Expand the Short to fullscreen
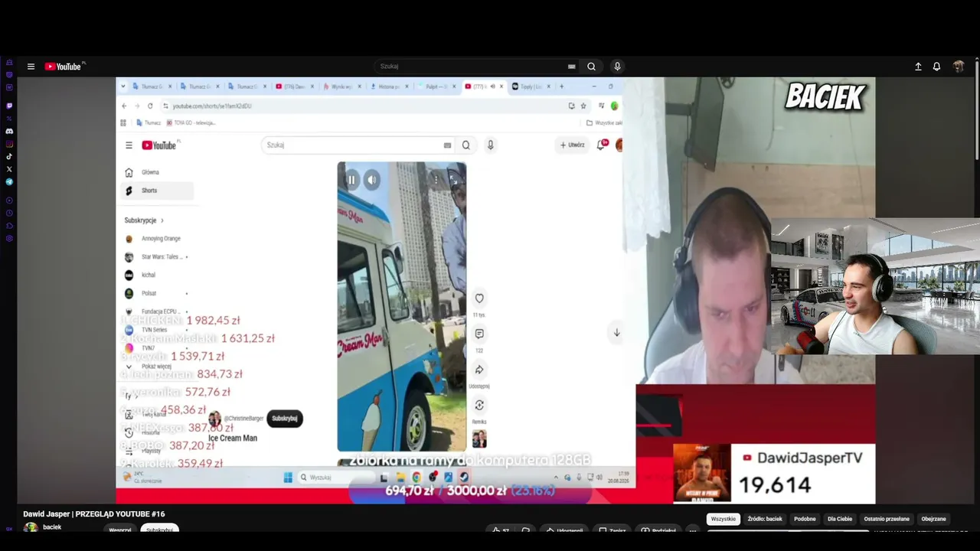The image size is (980, 551). (x=454, y=180)
